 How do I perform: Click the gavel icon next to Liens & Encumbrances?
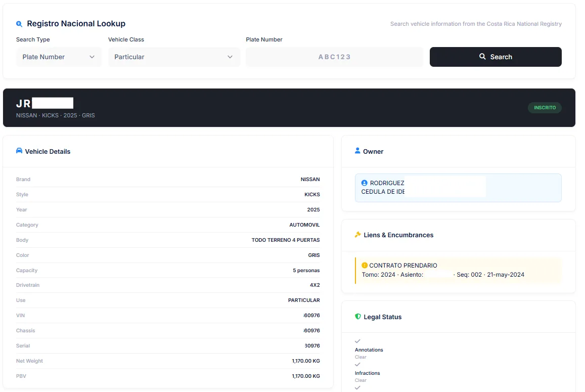coord(358,235)
